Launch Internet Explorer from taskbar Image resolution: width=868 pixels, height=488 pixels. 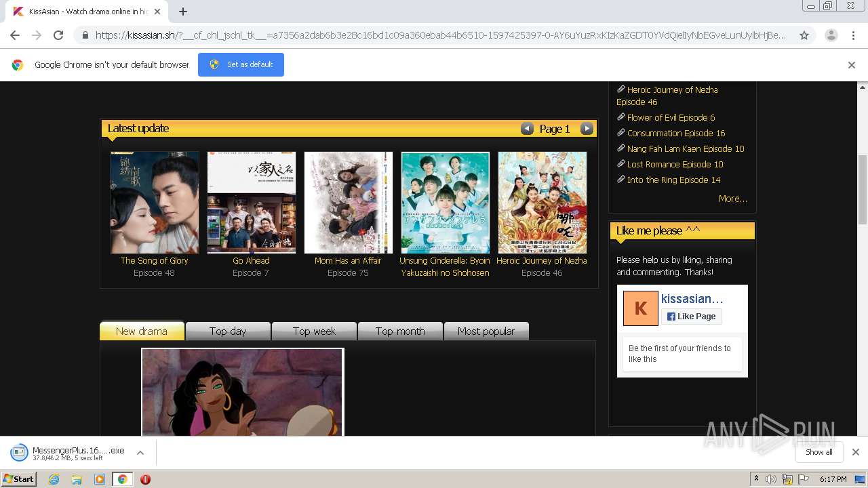tap(54, 479)
